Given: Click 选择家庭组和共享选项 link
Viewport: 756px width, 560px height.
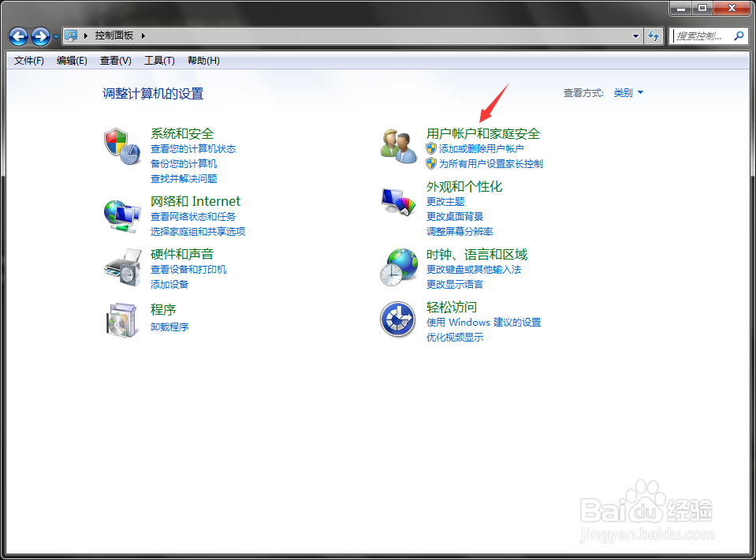Looking at the screenshot, I should point(198,232).
